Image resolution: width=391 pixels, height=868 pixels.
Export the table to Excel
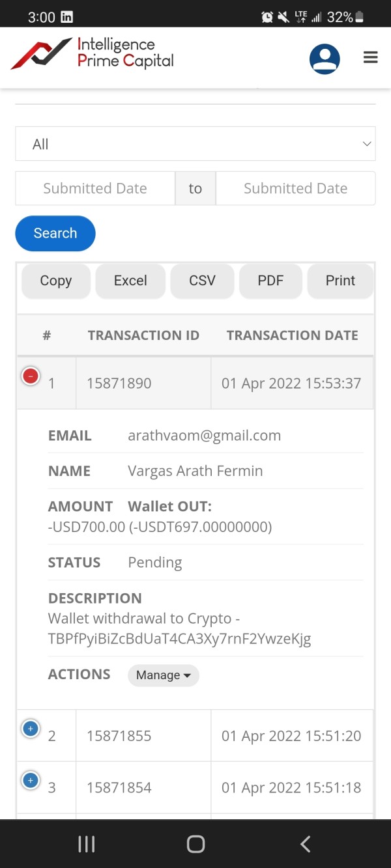tap(130, 281)
